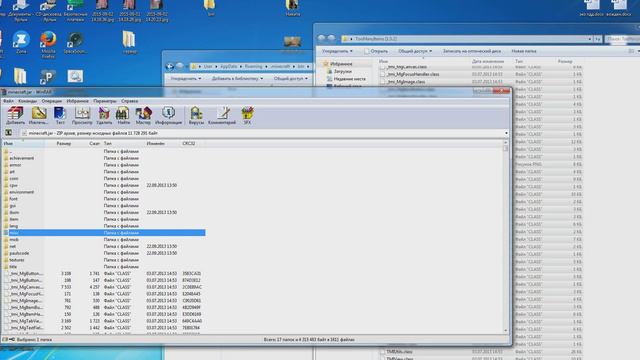Click the Извлечь (Extract) toolbar icon
The width and height of the screenshot is (640, 360).
pos(38,116)
